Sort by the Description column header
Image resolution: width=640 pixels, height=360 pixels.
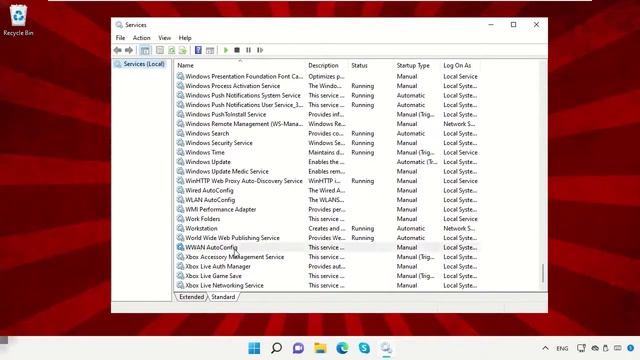tap(327, 65)
